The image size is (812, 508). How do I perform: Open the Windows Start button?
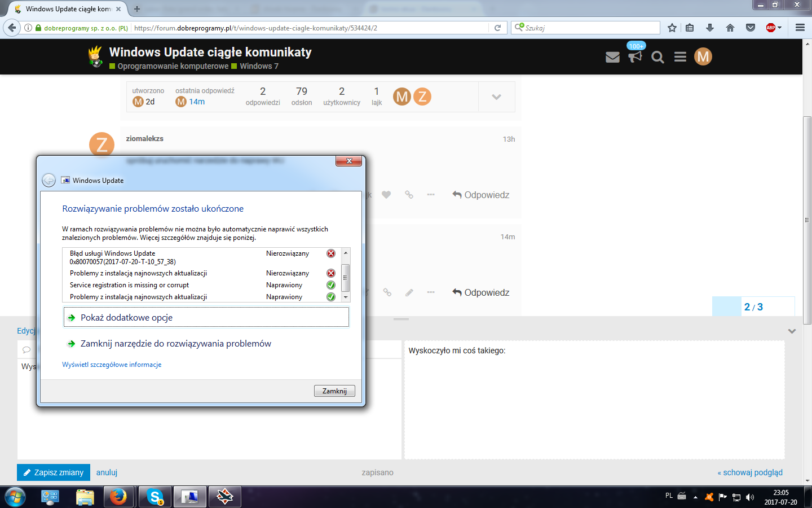pyautogui.click(x=15, y=497)
